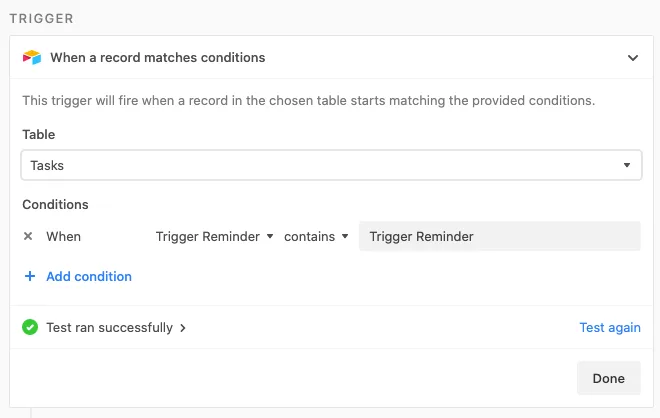Screen dimensions: 660x418
Task: Collapse the trigger panel with the chevron
Action: point(633,58)
